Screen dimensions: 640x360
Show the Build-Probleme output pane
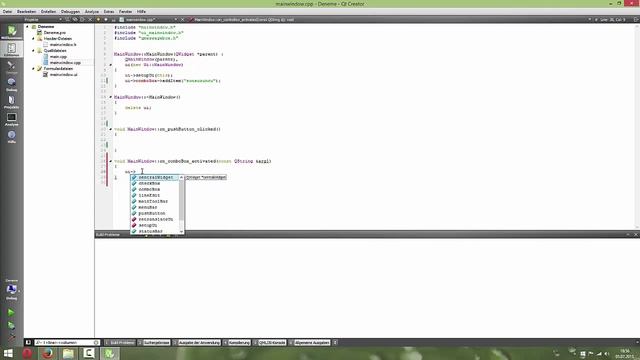(120, 342)
